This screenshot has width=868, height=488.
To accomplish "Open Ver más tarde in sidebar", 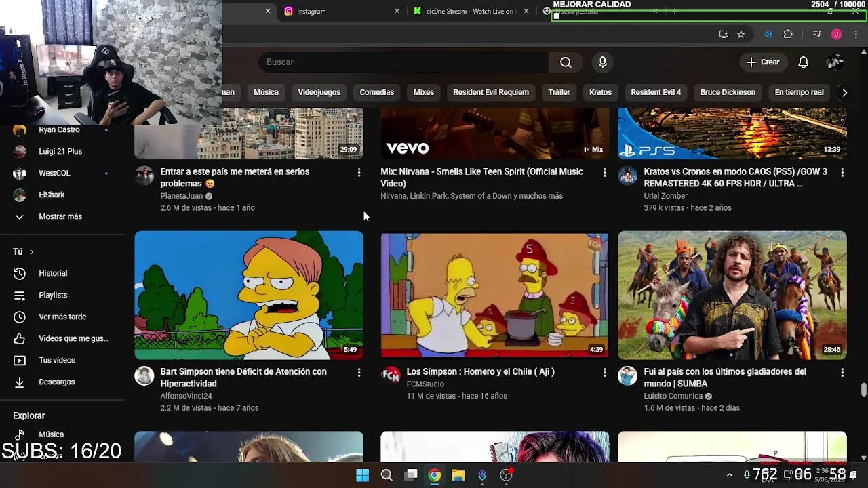I will pyautogui.click(x=62, y=317).
